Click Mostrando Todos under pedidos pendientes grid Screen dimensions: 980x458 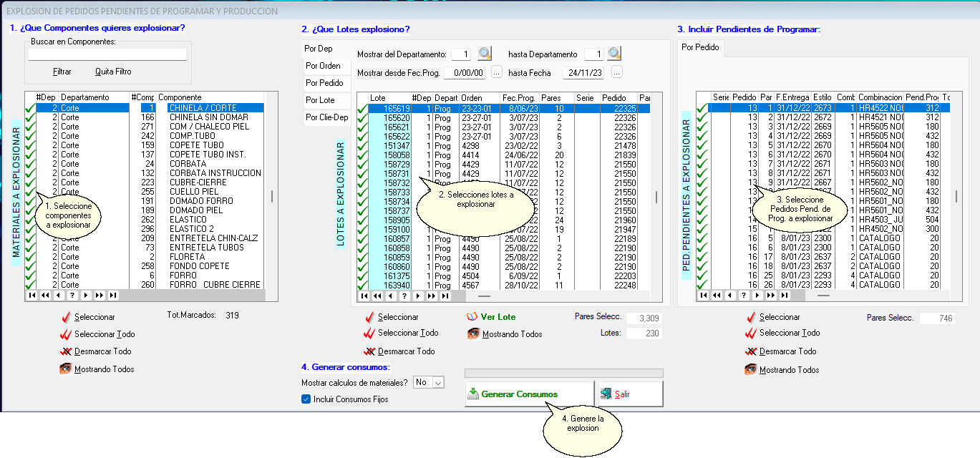[782, 370]
